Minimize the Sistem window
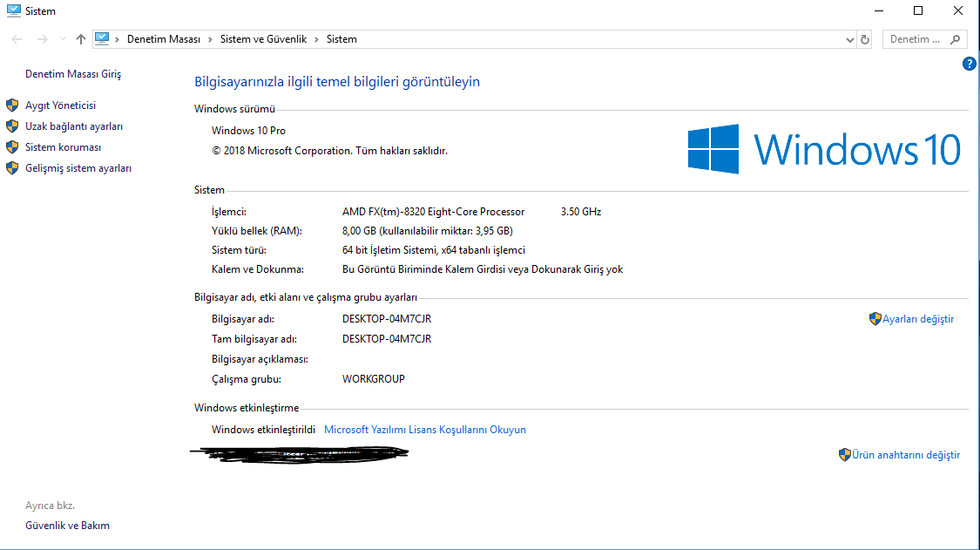This screenshot has width=980, height=550. (x=879, y=10)
